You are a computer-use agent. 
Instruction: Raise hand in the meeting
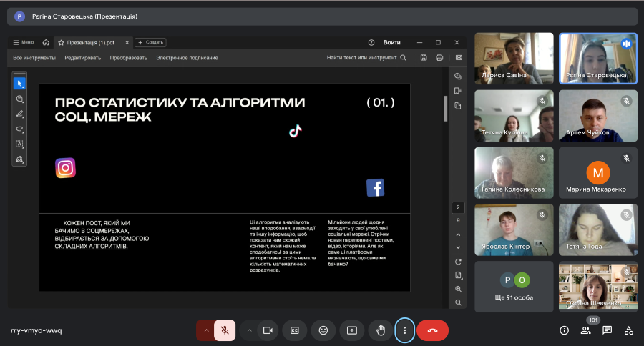[381, 330]
